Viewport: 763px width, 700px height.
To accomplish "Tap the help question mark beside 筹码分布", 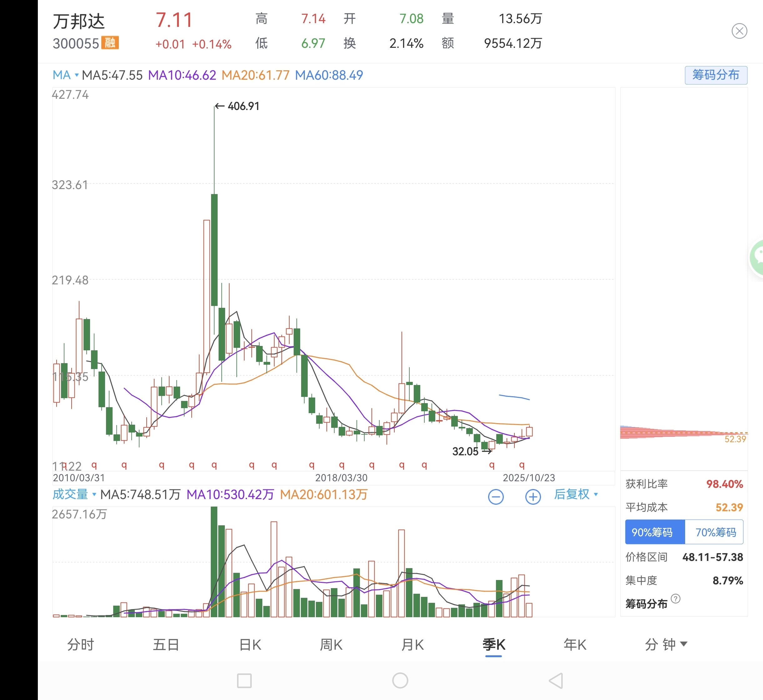I will point(675,599).
